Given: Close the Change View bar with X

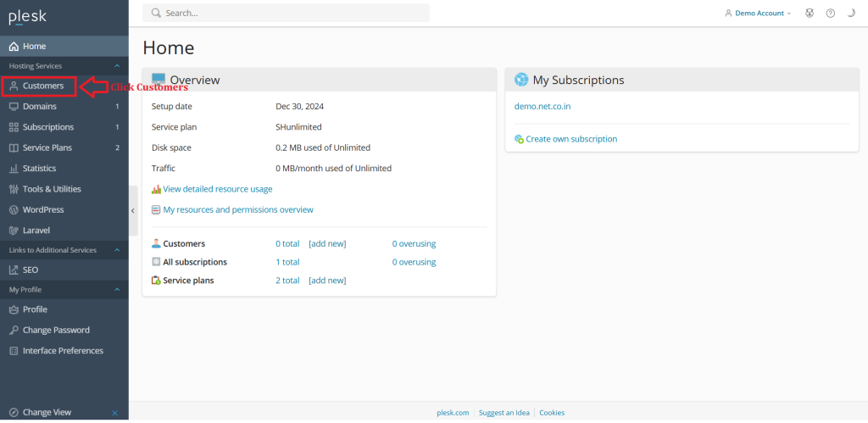Looking at the screenshot, I should pyautogui.click(x=115, y=413).
